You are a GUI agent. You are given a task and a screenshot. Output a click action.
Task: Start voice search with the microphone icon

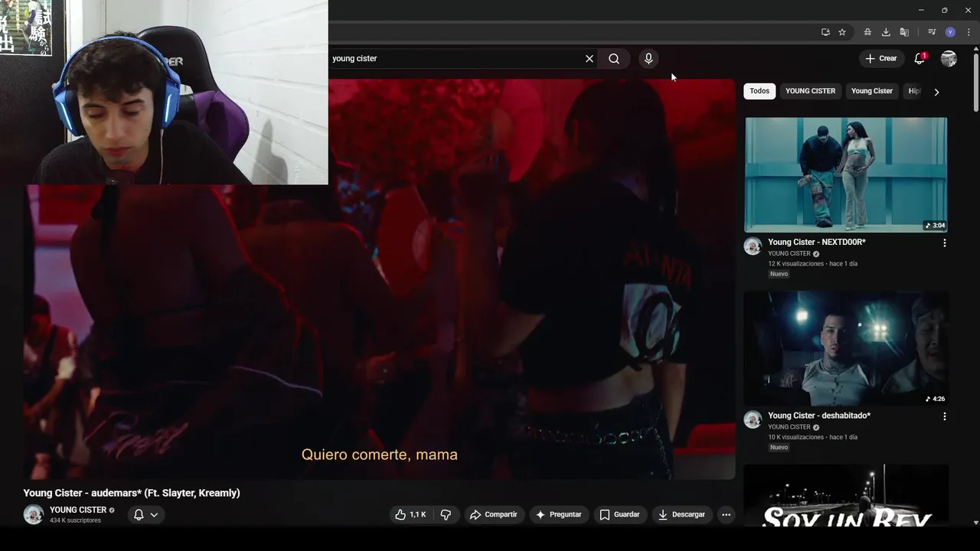tap(648, 58)
